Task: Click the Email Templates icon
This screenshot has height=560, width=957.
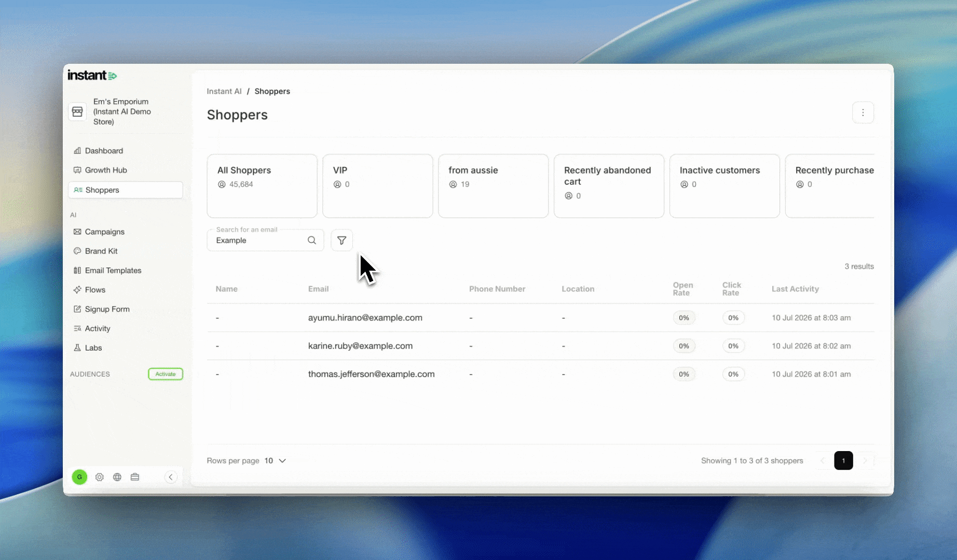Action: (x=77, y=270)
